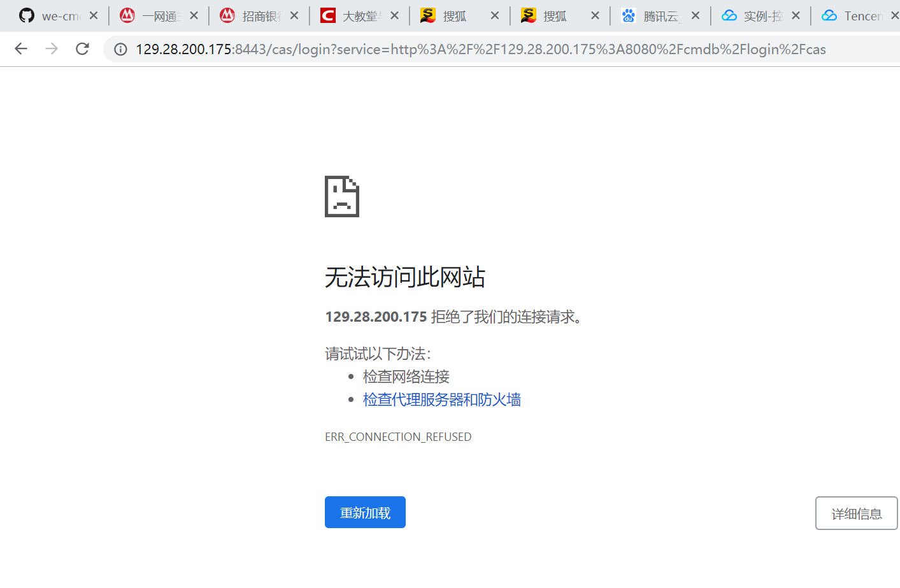
Task: Open the 检查代理服务器和防火墙 link
Action: [x=441, y=399]
